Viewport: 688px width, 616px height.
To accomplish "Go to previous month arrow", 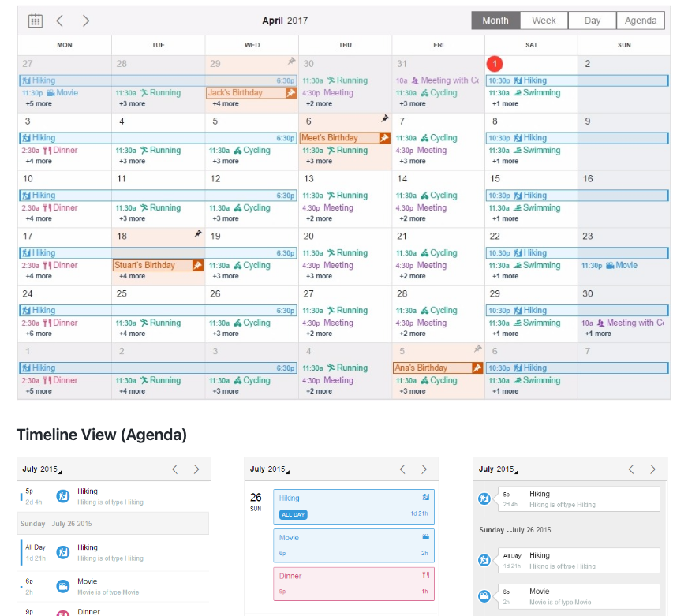I will [60, 21].
